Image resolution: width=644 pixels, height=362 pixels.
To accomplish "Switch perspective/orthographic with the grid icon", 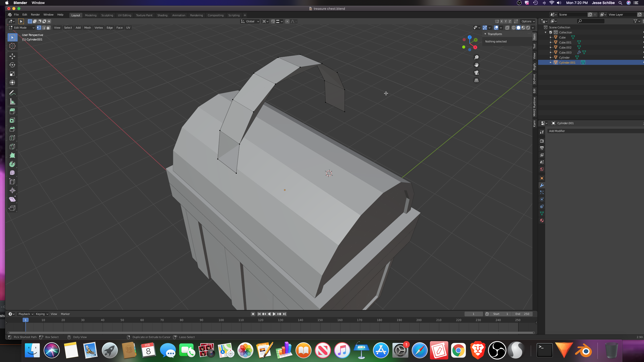I will 476,80.
